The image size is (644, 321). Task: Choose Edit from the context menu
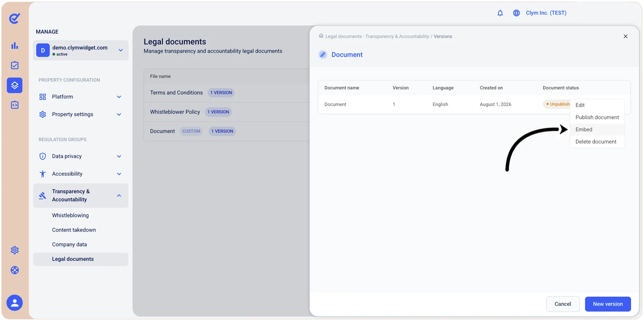tap(597, 105)
